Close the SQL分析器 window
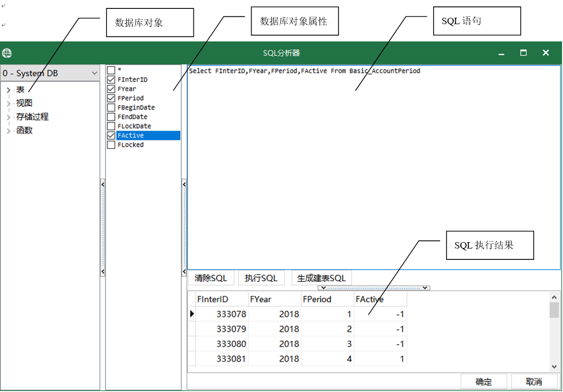 click(x=546, y=53)
